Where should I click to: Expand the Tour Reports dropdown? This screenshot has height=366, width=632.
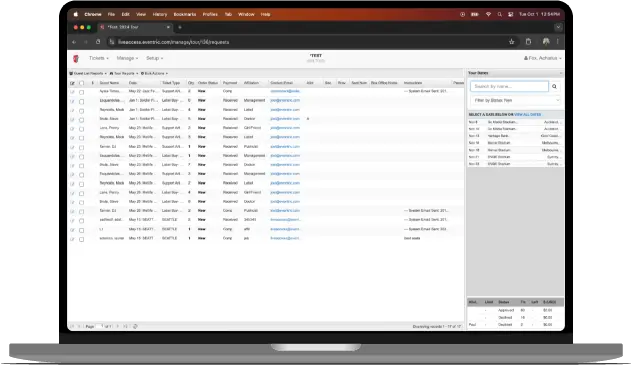click(124, 73)
